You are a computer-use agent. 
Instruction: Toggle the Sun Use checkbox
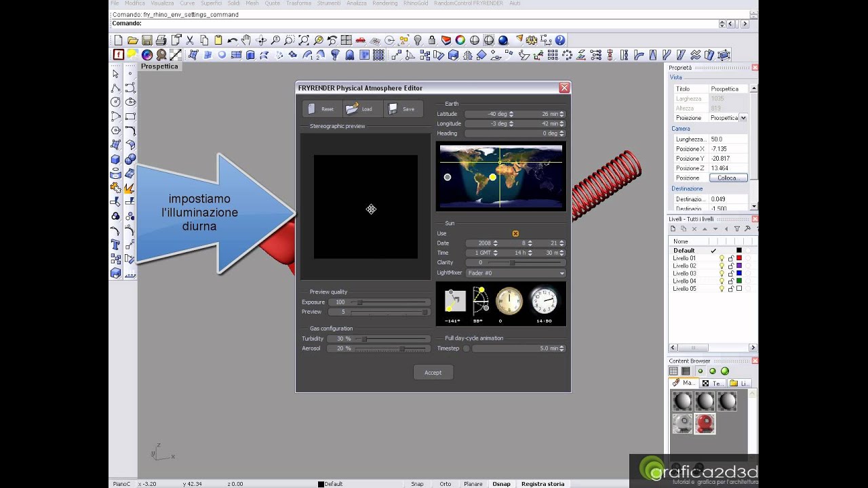click(x=515, y=233)
